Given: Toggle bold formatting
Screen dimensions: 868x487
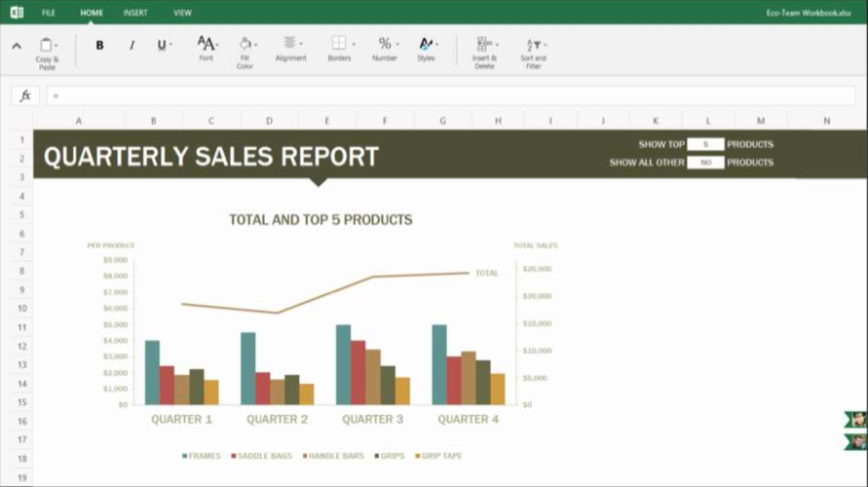Looking at the screenshot, I should (99, 45).
